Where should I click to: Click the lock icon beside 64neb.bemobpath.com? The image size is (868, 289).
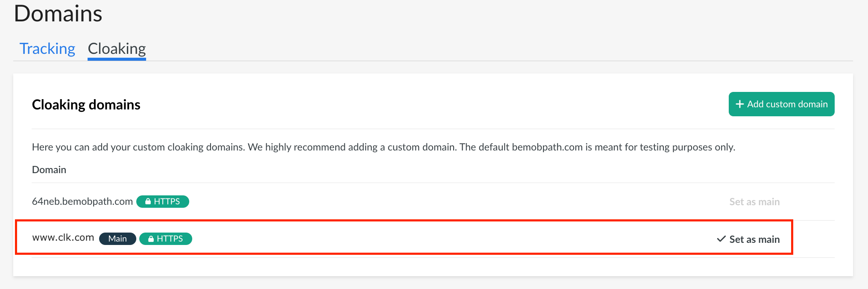[x=148, y=201]
